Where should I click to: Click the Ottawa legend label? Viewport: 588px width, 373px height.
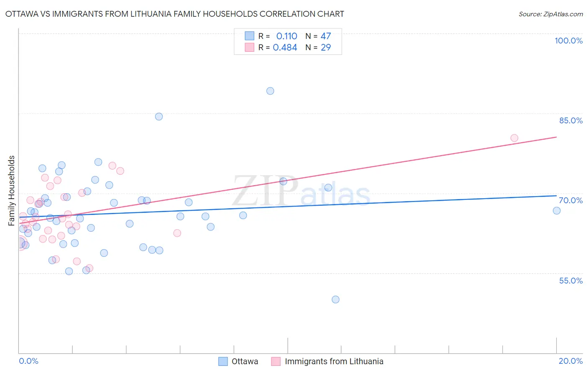(x=245, y=361)
